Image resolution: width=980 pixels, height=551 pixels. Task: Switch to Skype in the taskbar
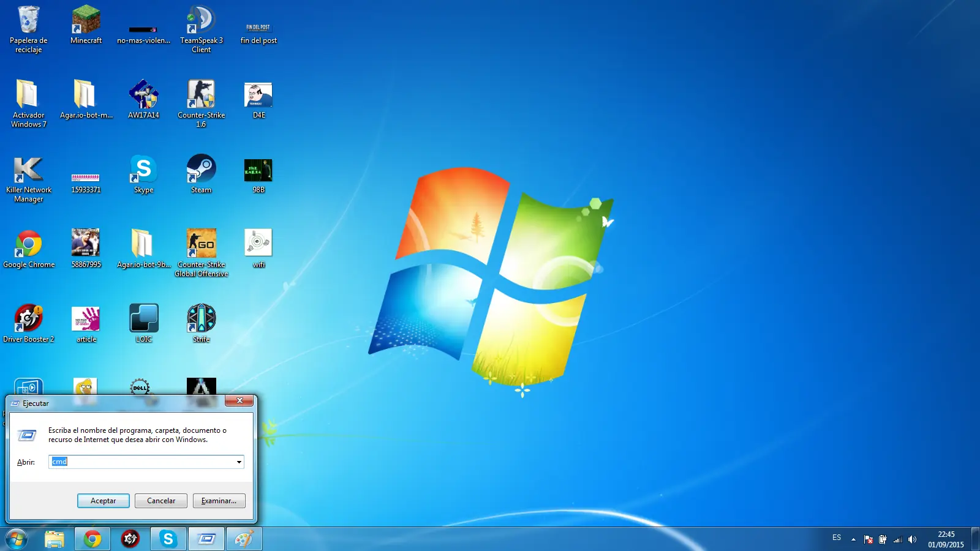168,539
